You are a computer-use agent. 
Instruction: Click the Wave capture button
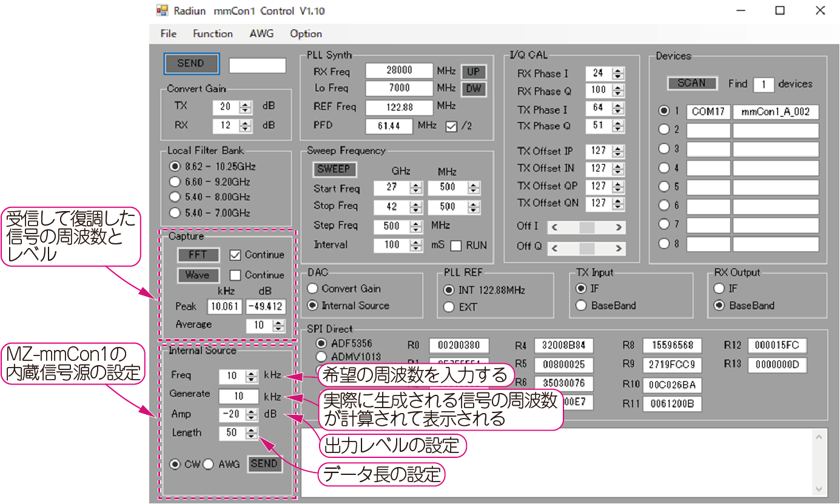tap(198, 275)
